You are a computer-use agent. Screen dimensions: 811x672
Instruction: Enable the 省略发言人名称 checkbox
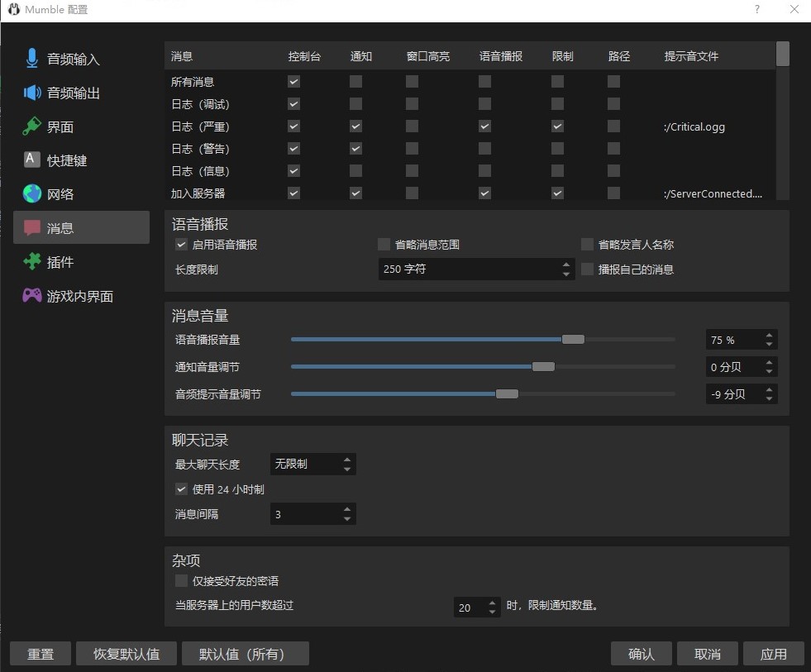[x=587, y=245]
